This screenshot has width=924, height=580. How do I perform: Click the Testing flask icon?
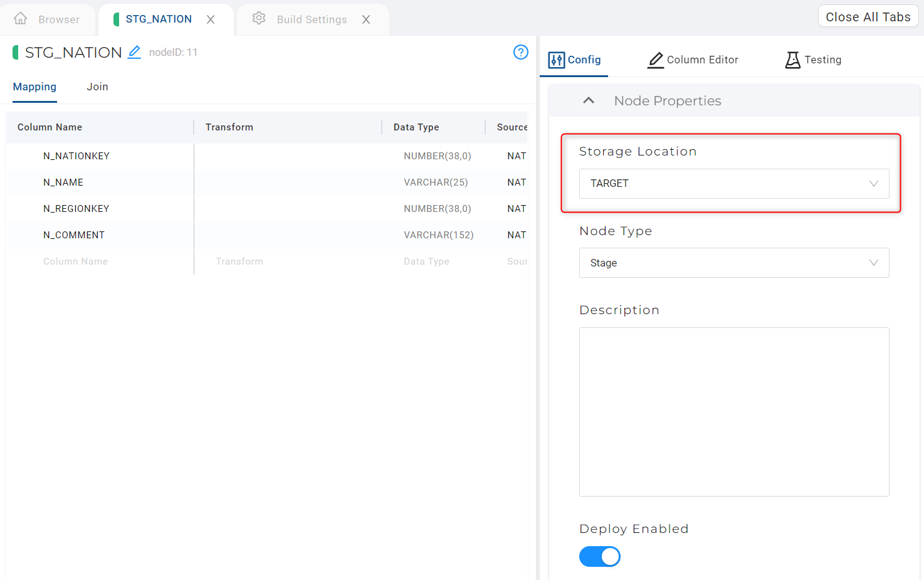[793, 60]
